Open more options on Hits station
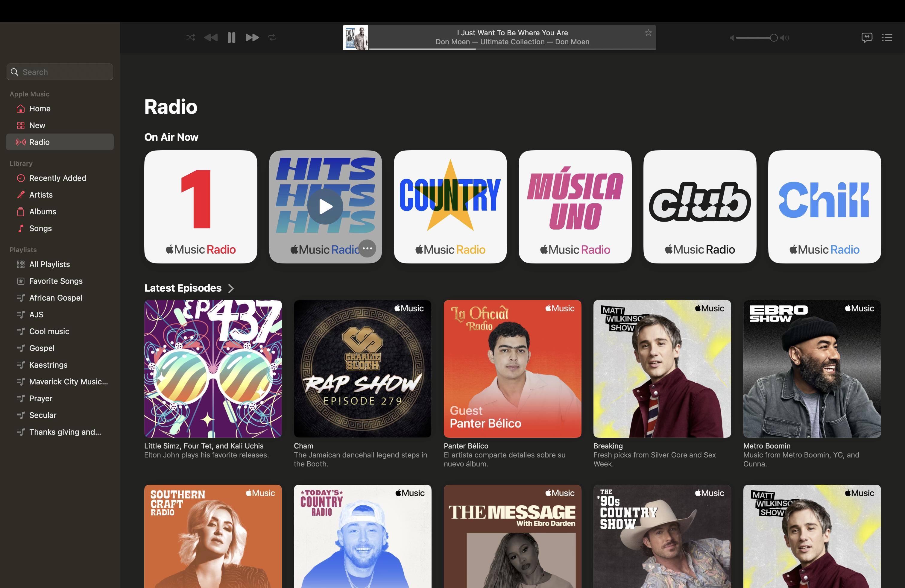905x588 pixels. [x=367, y=249]
